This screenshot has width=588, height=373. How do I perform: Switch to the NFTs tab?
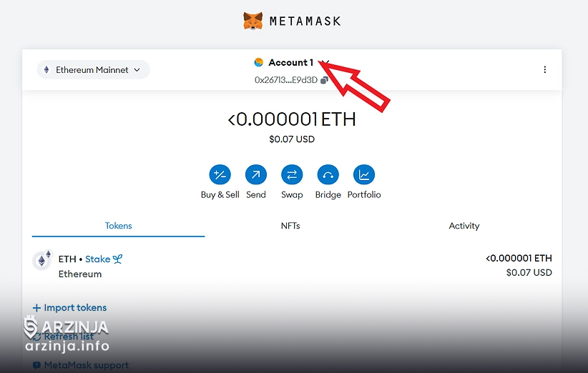coord(290,226)
